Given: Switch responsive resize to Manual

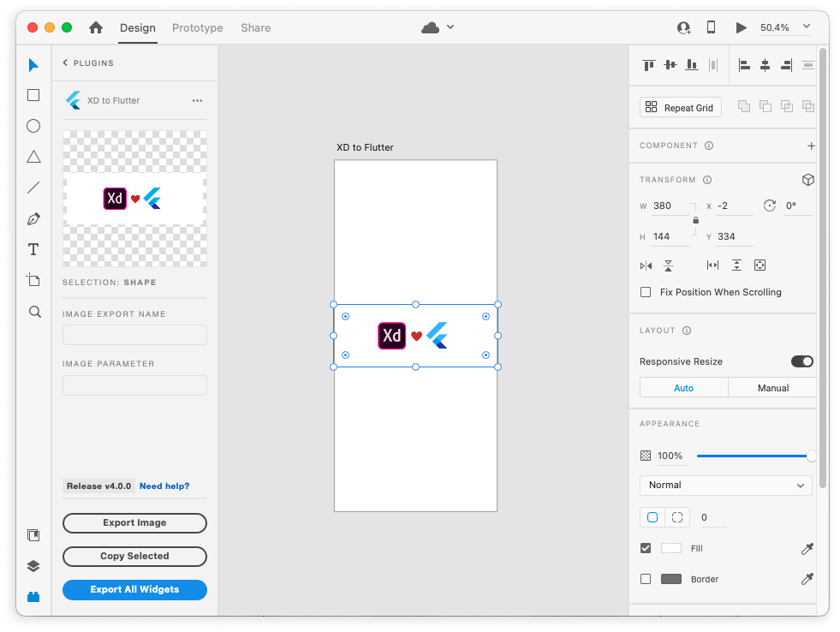Looking at the screenshot, I should click(772, 388).
